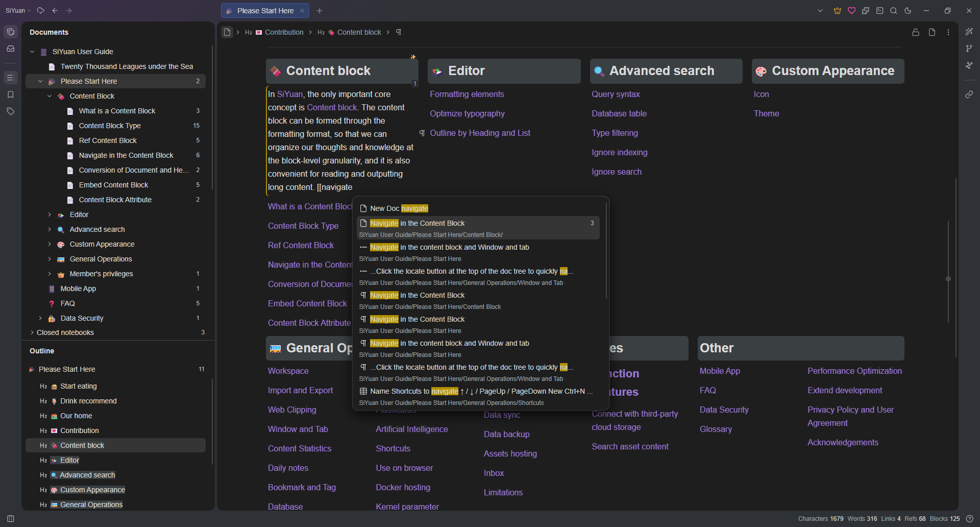Open the command panel terminal icon
Viewport: 980px width, 527px height.
880,11
